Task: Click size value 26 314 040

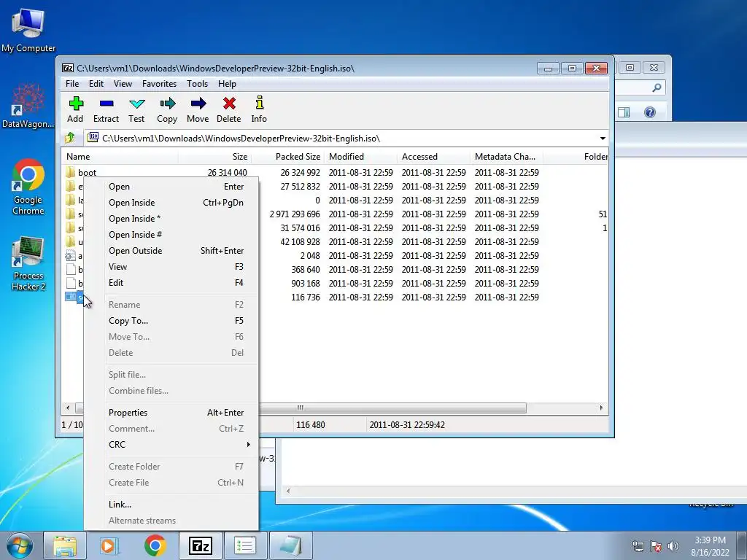Action: [228, 172]
